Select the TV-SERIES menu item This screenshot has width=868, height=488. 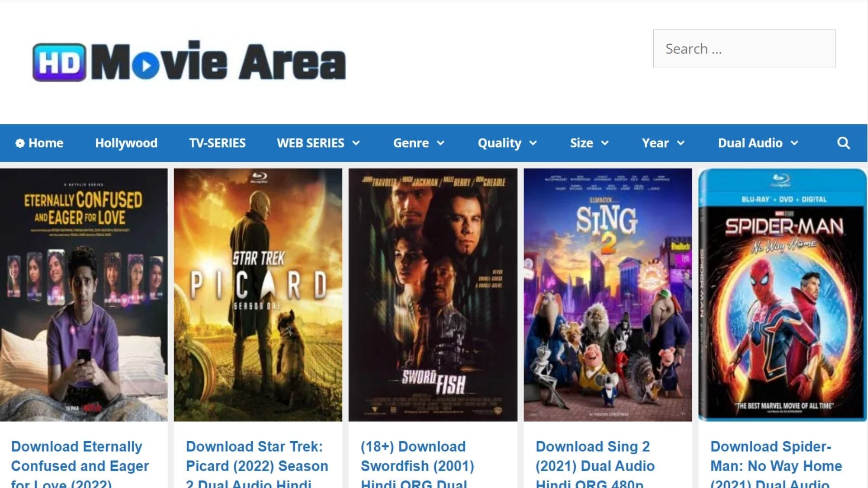click(217, 143)
